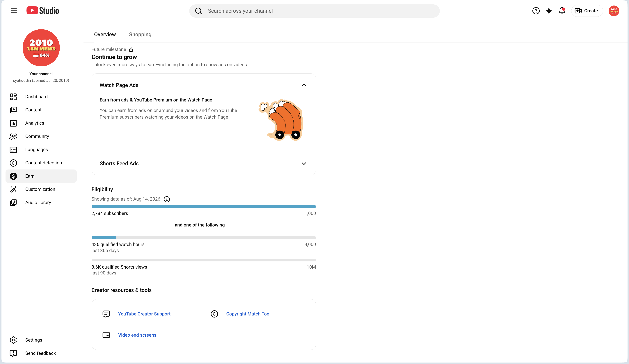Viewport: 629px width, 364px height.
Task: Open the hamburger navigation menu
Action: click(x=14, y=11)
